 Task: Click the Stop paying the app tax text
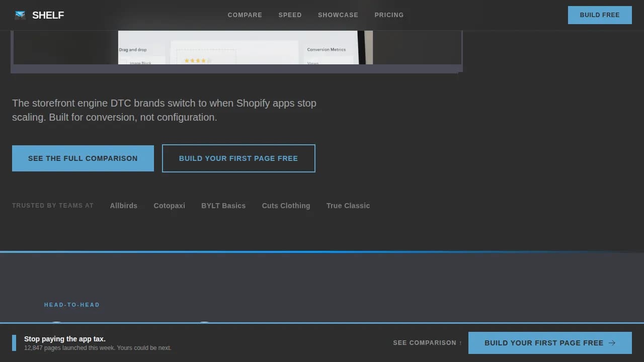(x=65, y=339)
